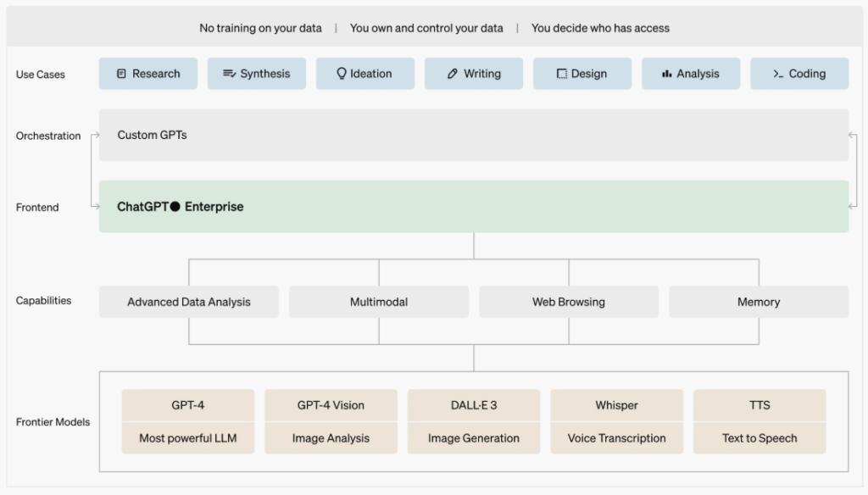Click the 'You decide who has access' text

pyautogui.click(x=600, y=28)
